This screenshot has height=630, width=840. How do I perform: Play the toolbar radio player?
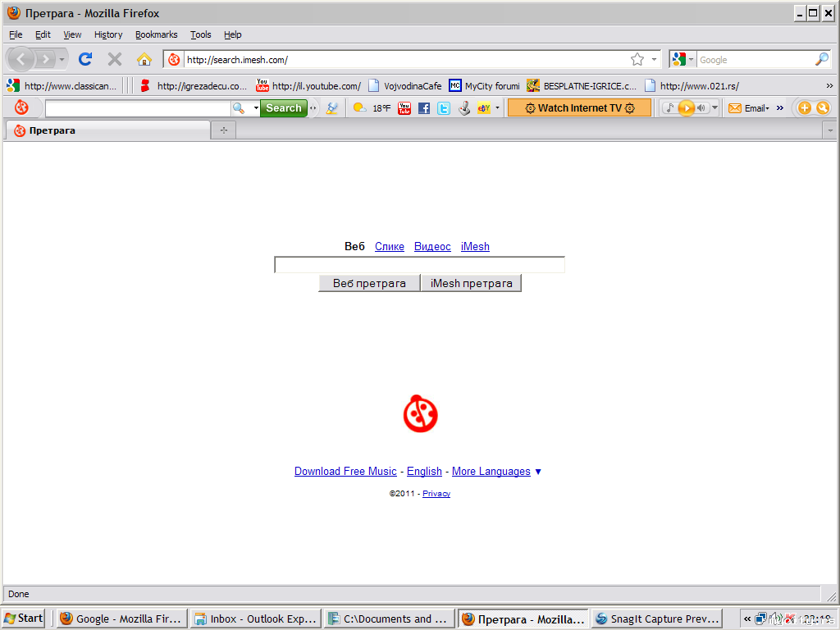tap(687, 108)
